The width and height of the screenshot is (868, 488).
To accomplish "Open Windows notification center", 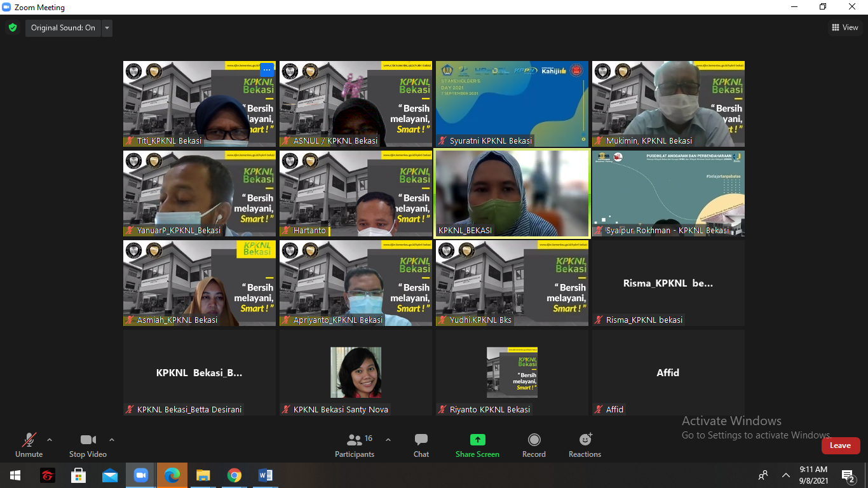I will coord(848,475).
